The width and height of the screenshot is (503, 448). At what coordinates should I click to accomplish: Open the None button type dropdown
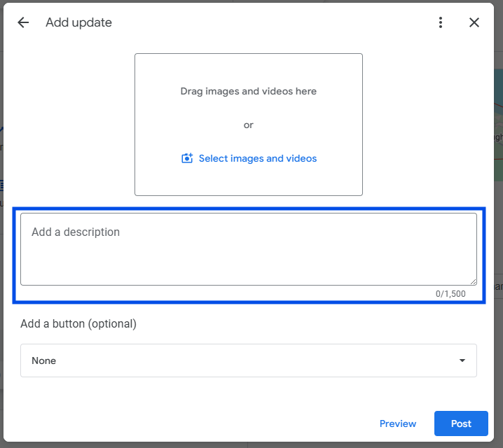click(x=249, y=360)
